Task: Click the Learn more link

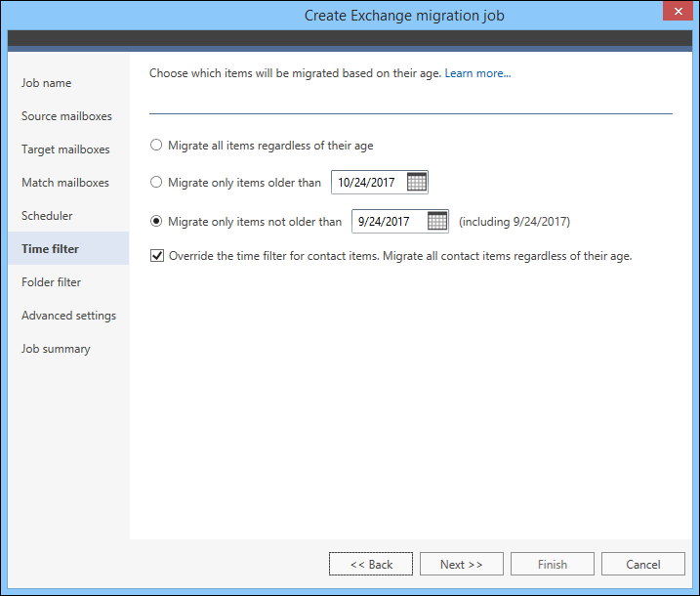Action: point(477,73)
